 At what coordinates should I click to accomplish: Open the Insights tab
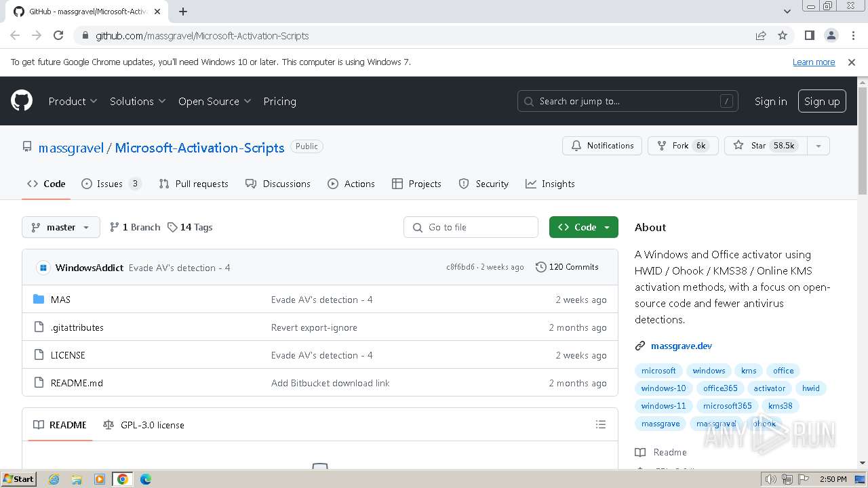click(550, 184)
